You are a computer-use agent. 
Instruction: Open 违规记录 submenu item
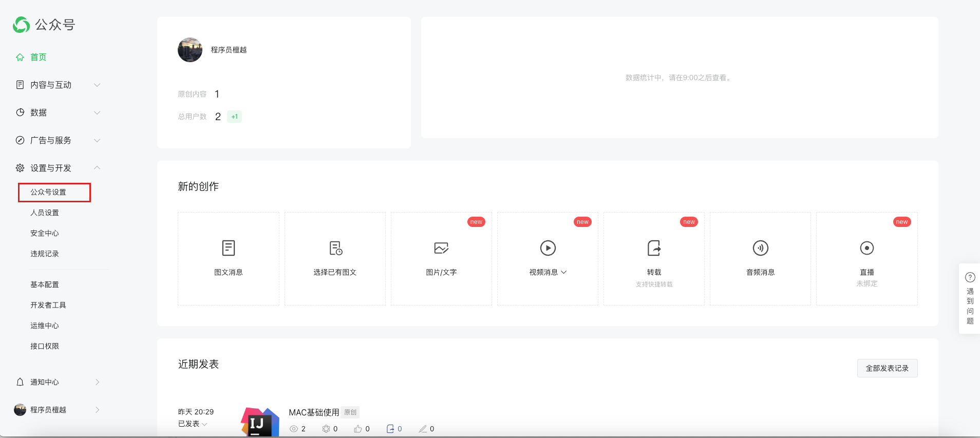coord(45,254)
